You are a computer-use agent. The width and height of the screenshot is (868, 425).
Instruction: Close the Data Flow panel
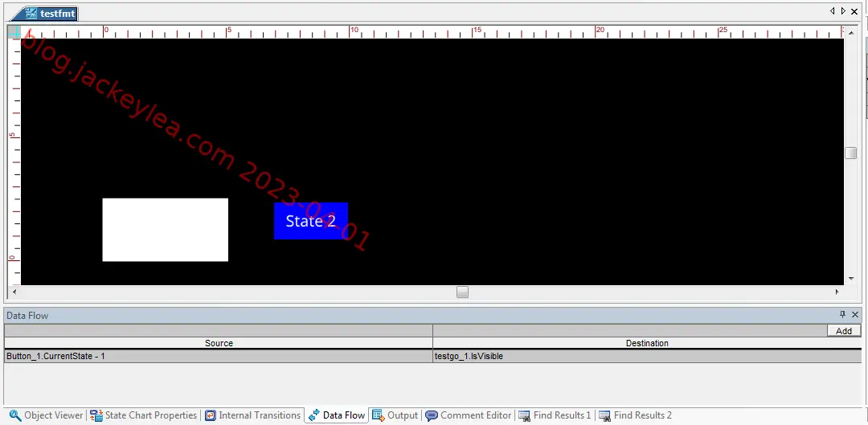(x=854, y=315)
